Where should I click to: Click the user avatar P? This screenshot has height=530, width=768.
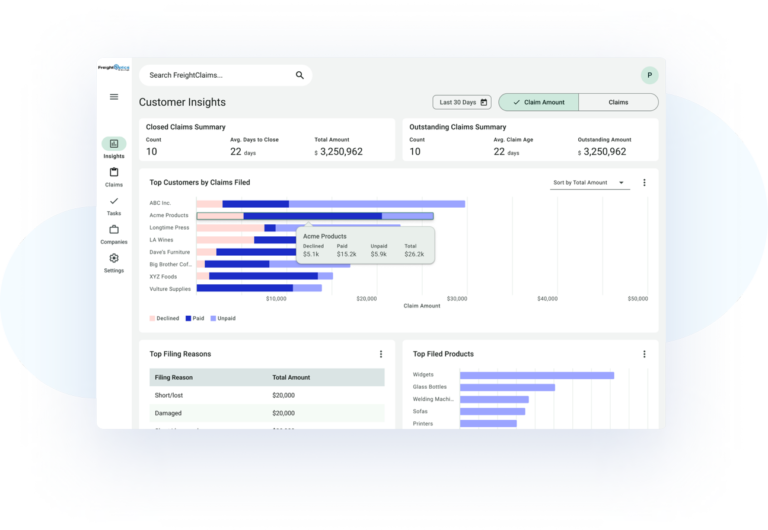pos(649,75)
